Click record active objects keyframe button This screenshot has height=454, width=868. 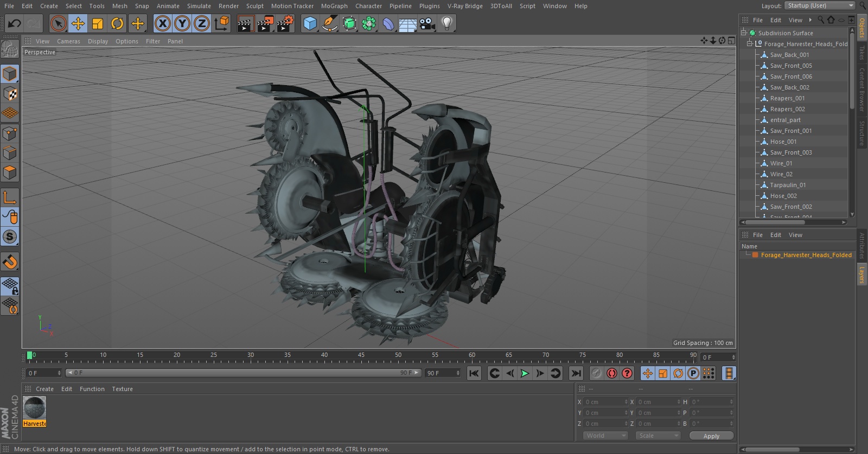tap(596, 373)
